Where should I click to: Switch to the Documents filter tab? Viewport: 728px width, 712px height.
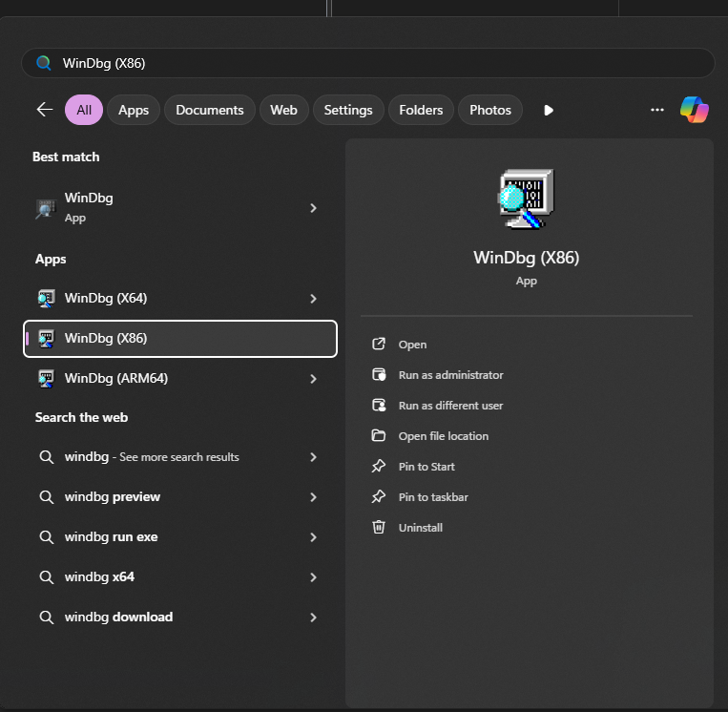pyautogui.click(x=209, y=110)
